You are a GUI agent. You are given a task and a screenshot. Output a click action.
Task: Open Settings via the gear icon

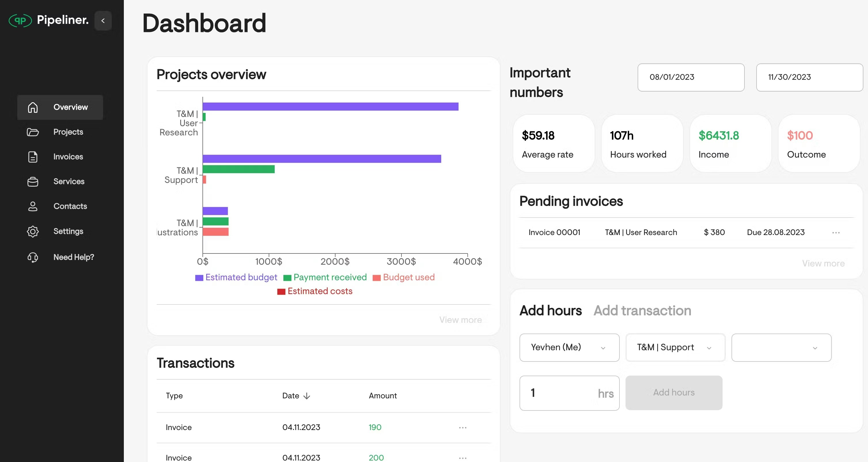click(x=33, y=231)
